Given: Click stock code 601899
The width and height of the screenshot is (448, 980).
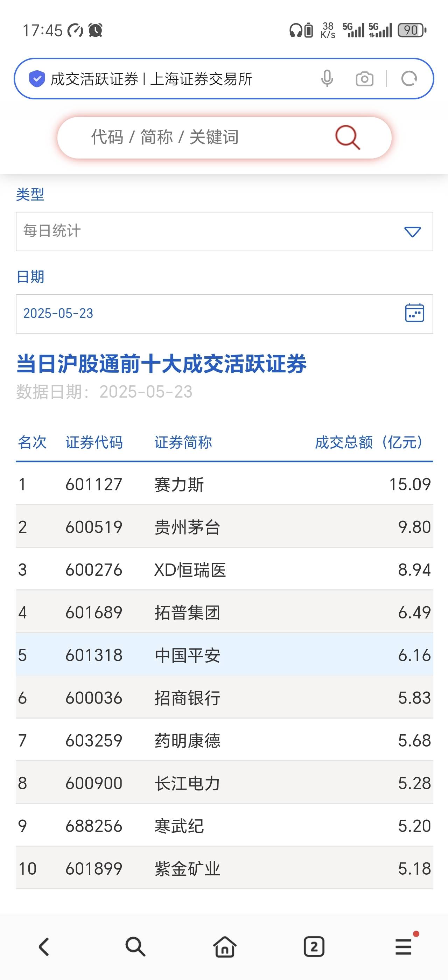Looking at the screenshot, I should click(94, 869).
